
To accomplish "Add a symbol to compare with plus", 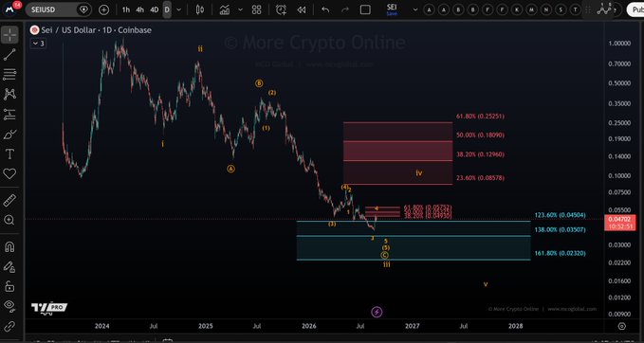I will tap(104, 9).
